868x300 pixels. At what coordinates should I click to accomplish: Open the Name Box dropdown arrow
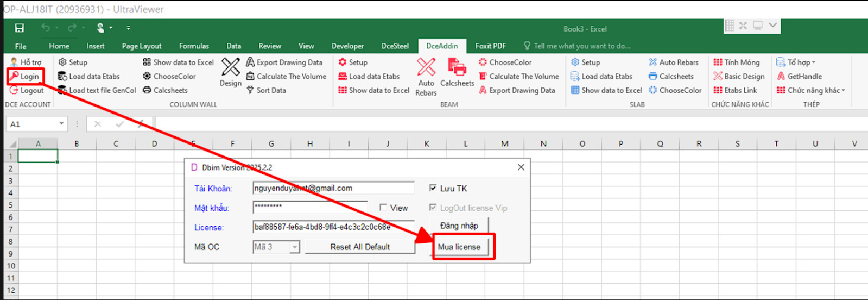click(x=61, y=124)
